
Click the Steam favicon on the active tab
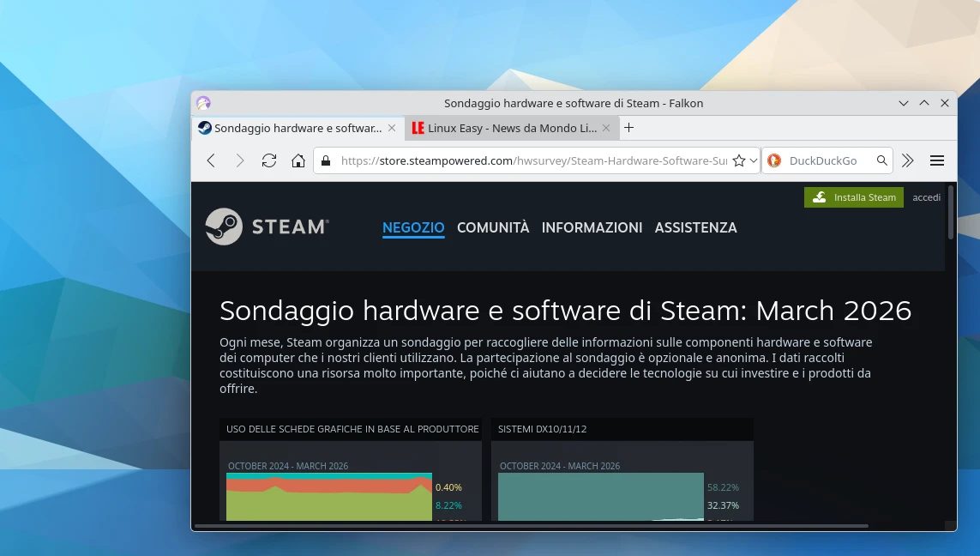[x=204, y=128]
